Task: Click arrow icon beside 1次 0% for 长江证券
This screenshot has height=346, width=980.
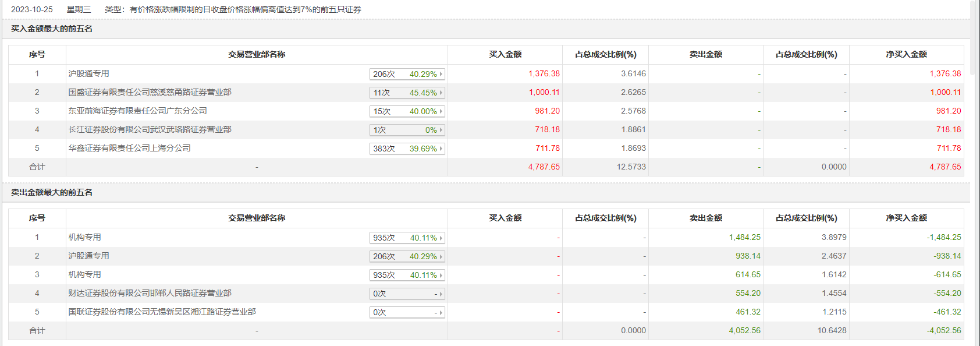Action: coord(441,130)
